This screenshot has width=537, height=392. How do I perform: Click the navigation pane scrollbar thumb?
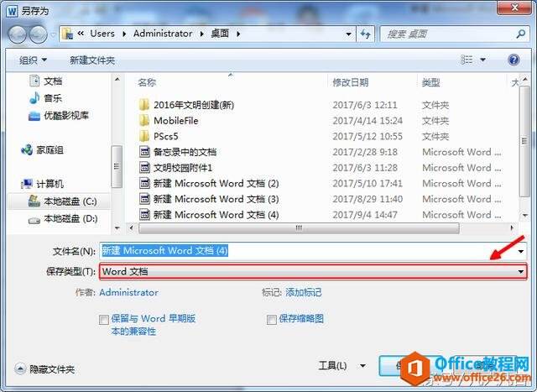click(x=117, y=166)
